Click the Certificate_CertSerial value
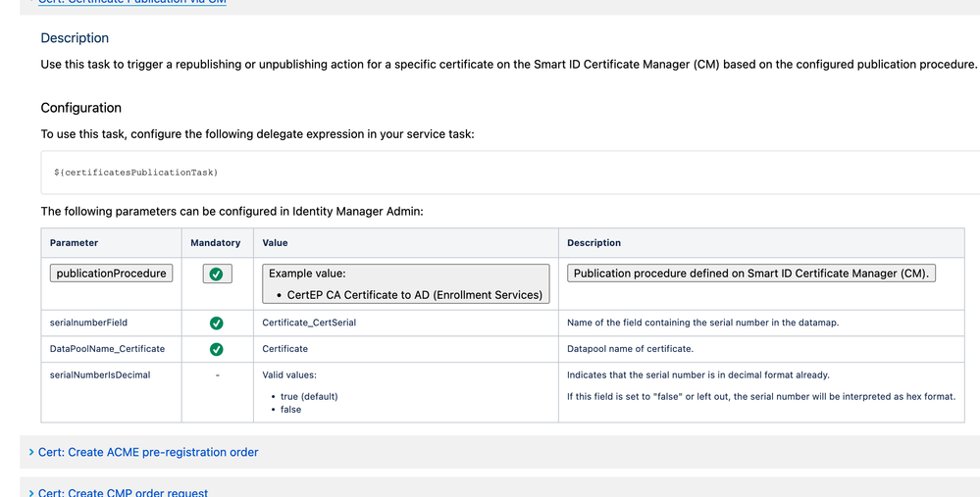The image size is (980, 497). (x=309, y=323)
